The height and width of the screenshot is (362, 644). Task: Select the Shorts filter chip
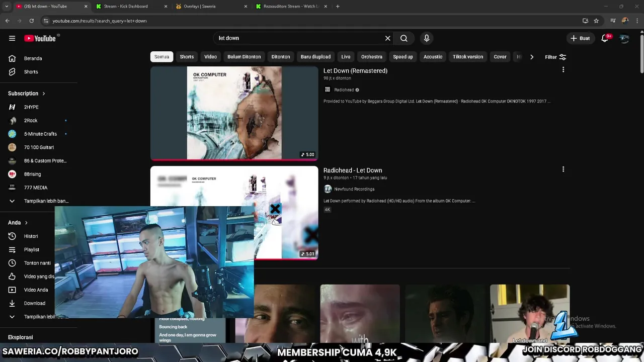(x=187, y=57)
